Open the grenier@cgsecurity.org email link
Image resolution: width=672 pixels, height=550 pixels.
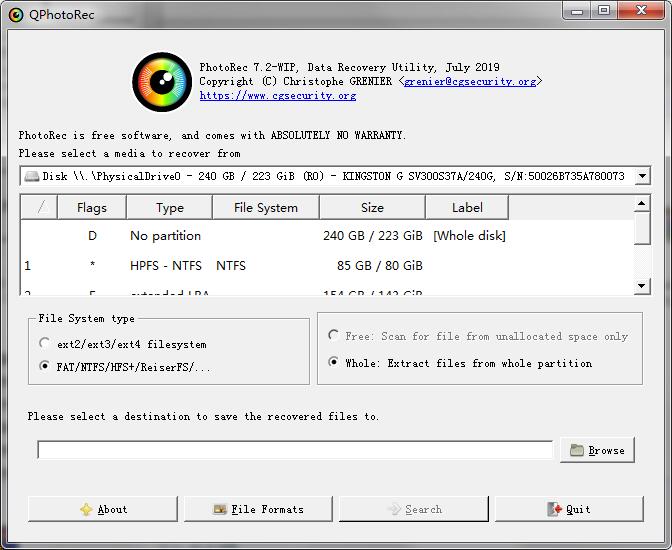pyautogui.click(x=470, y=81)
